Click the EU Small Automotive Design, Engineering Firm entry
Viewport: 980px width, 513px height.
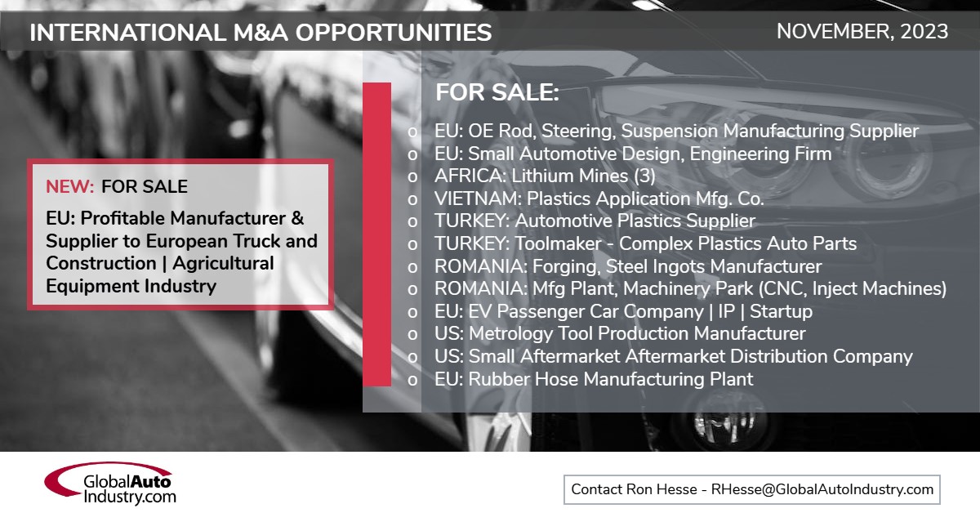click(633, 154)
